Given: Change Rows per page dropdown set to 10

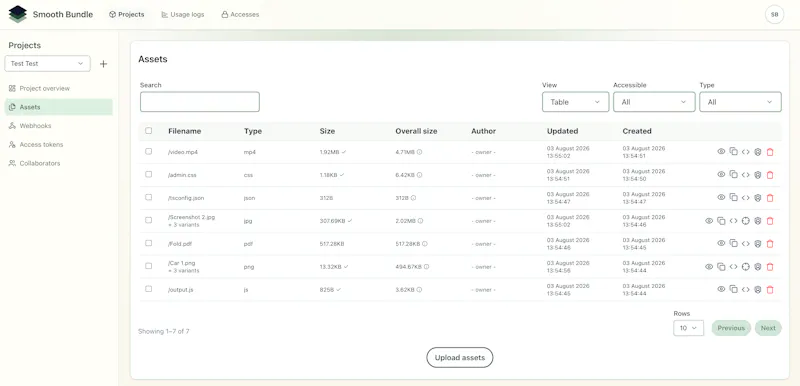Looking at the screenshot, I should tap(688, 328).
